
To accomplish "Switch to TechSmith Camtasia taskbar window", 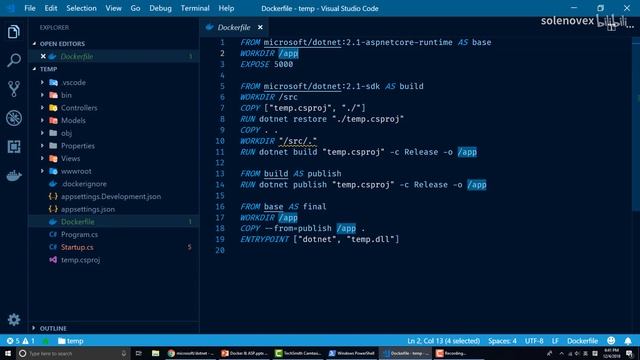I will (298, 353).
